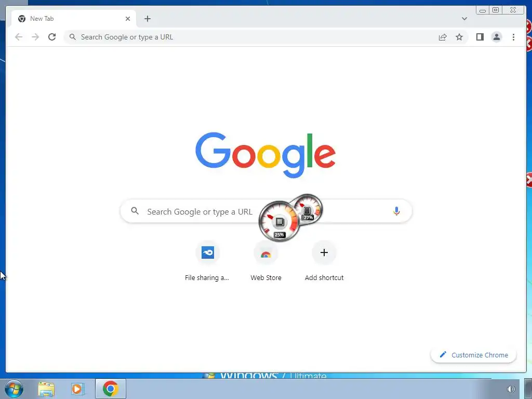Viewport: 532px width, 399px height.
Task: Click the magnifier icon in the Google search box
Action: coord(135,211)
